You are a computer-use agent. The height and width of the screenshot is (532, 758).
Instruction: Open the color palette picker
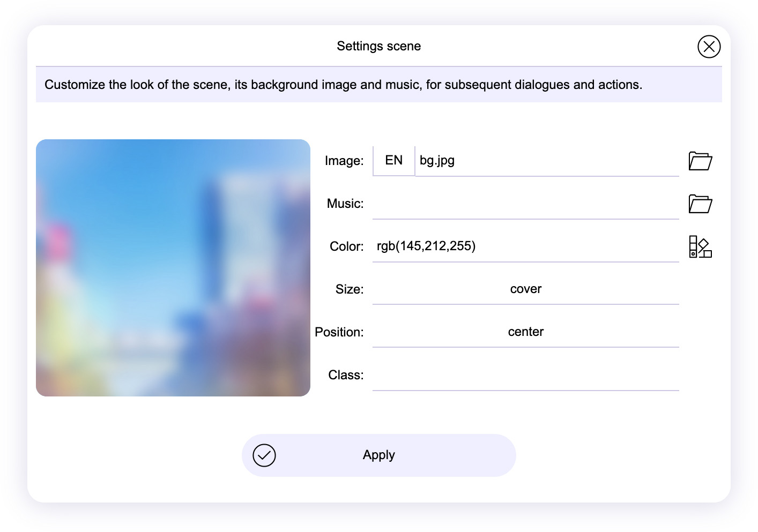700,246
